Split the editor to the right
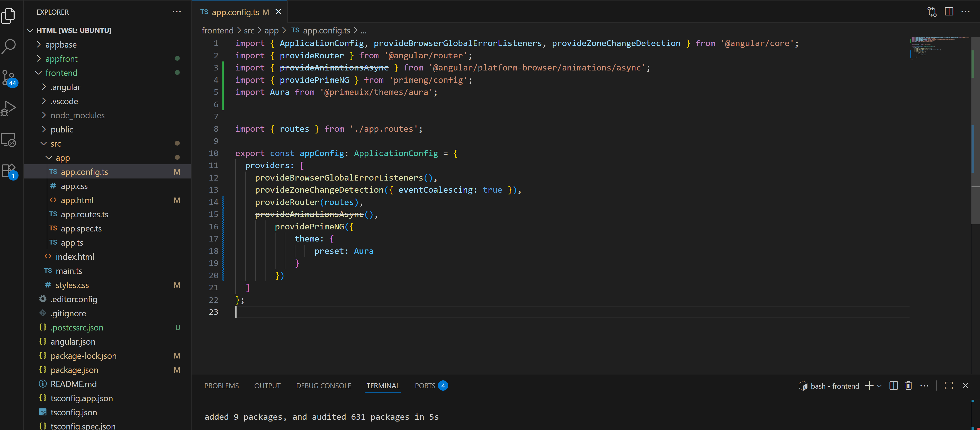980x430 pixels. (949, 12)
